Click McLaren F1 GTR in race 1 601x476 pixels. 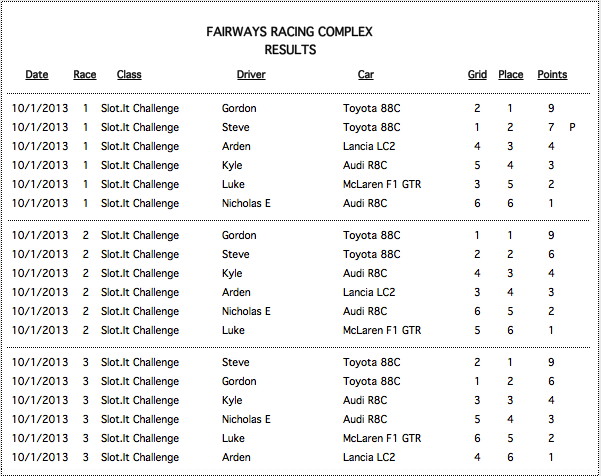[x=382, y=184]
